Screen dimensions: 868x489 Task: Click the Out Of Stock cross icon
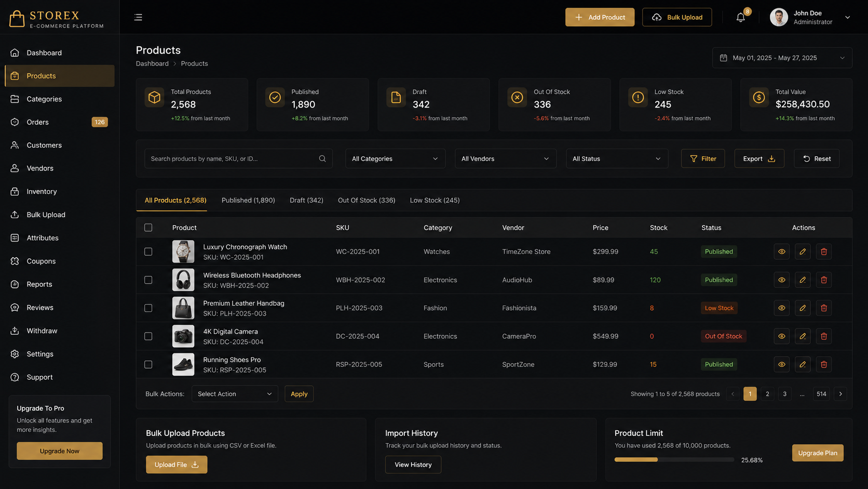(x=517, y=97)
